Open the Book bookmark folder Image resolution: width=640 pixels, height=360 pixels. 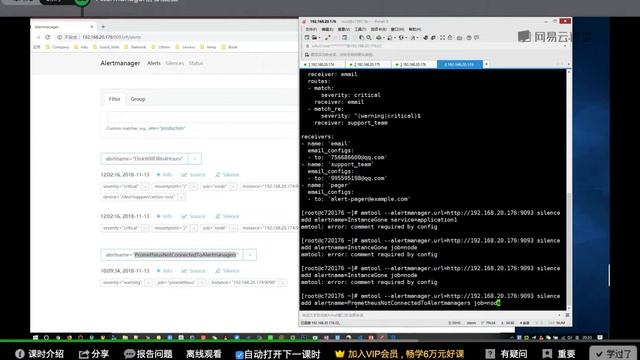click(229, 47)
